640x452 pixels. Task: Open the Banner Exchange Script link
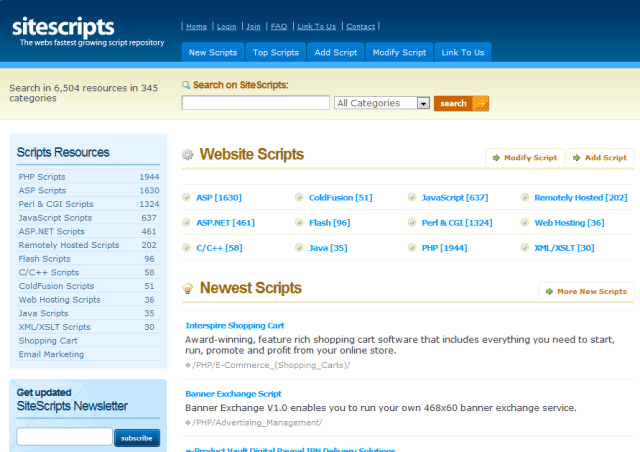233,394
